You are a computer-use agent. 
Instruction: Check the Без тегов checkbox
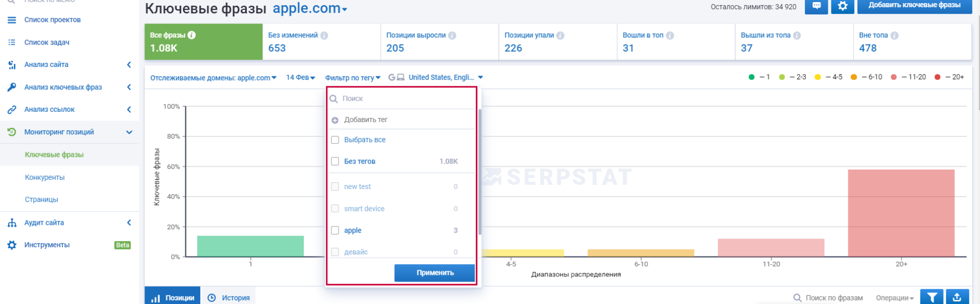coord(335,161)
